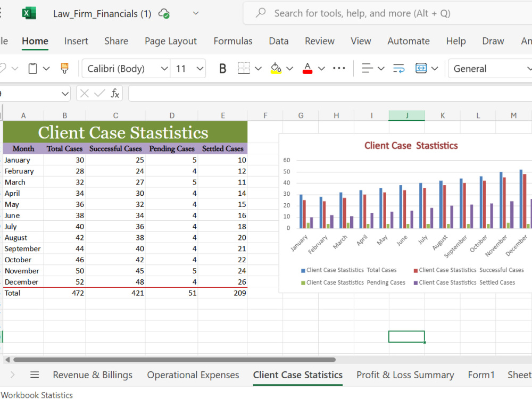Screen dimensions: 532x399
Task: Open the Data ribbon tab
Action: click(279, 41)
